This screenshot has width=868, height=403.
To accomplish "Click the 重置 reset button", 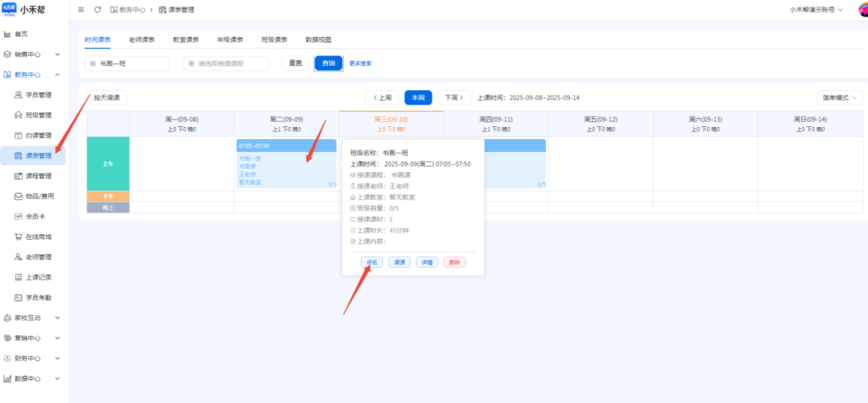I will click(296, 64).
